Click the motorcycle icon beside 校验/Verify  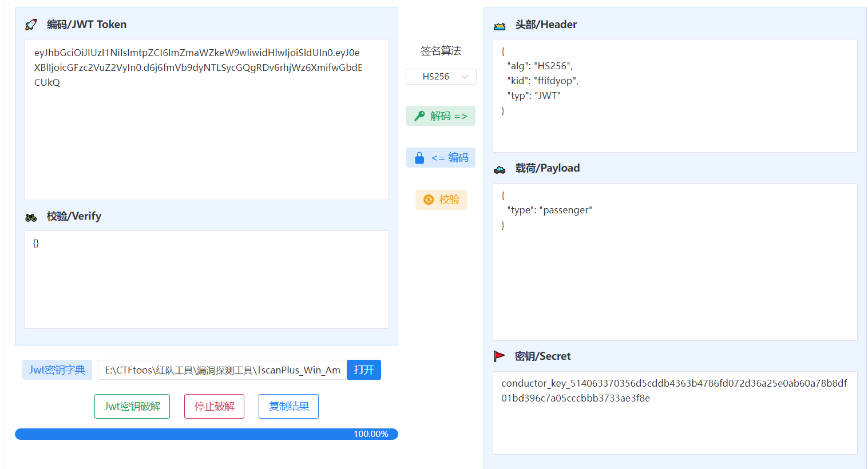click(x=31, y=217)
